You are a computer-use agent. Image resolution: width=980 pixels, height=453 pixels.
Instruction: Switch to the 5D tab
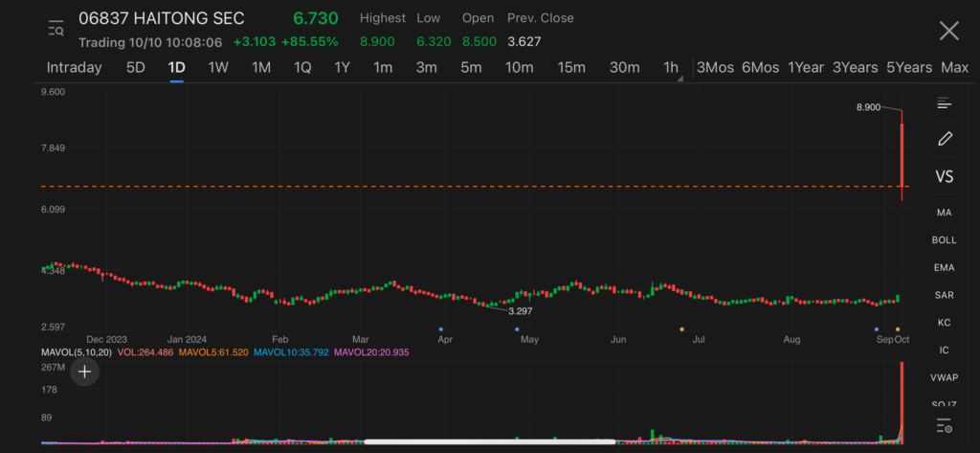(x=136, y=68)
